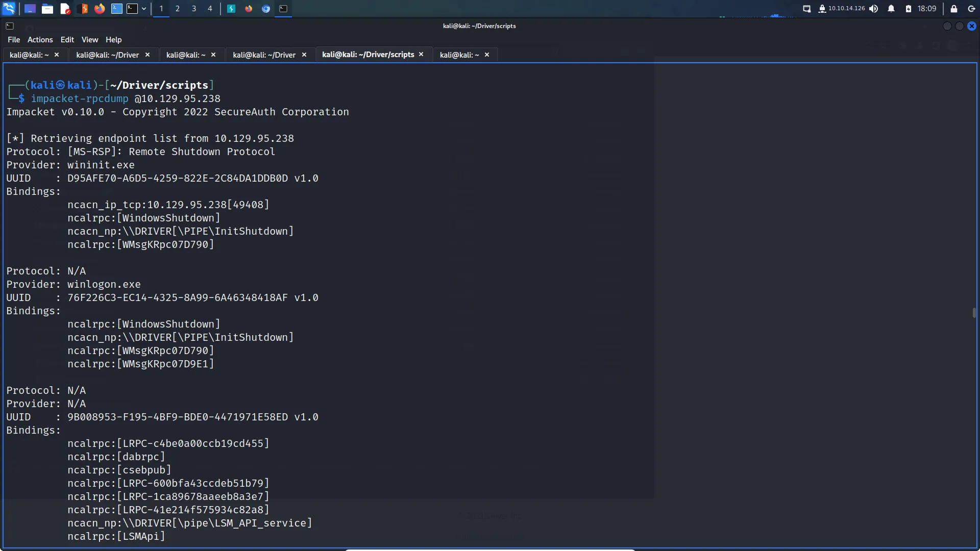This screenshot has width=980, height=551.
Task: Switch to the last kali@kali: ~ tab
Action: [459, 55]
